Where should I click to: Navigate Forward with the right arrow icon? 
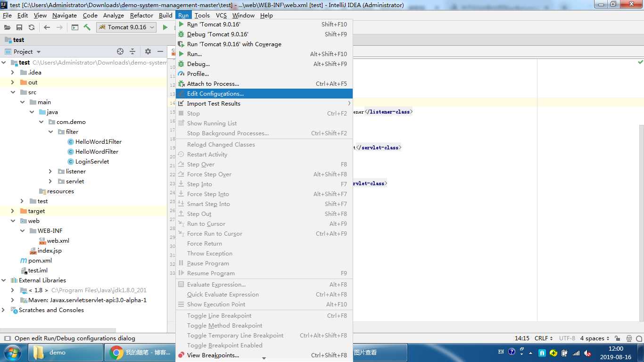coord(59,27)
